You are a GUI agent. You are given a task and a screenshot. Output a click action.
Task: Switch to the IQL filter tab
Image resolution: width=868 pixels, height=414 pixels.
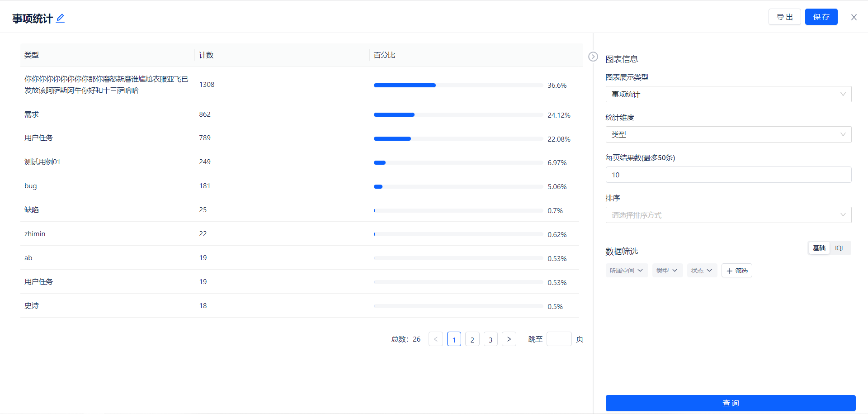point(840,248)
